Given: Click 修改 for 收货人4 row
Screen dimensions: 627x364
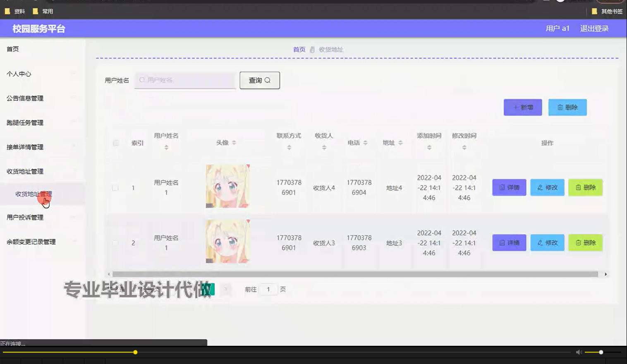Looking at the screenshot, I should tap(547, 187).
